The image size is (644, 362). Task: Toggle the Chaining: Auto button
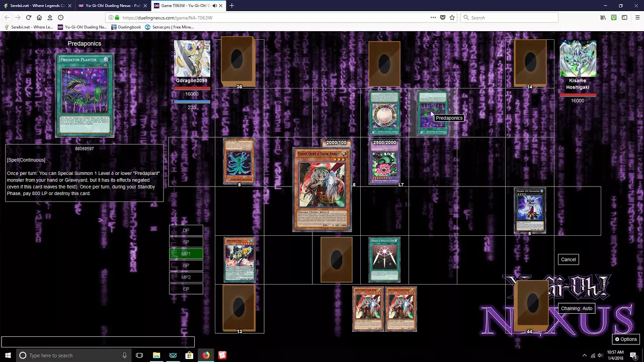pyautogui.click(x=577, y=308)
